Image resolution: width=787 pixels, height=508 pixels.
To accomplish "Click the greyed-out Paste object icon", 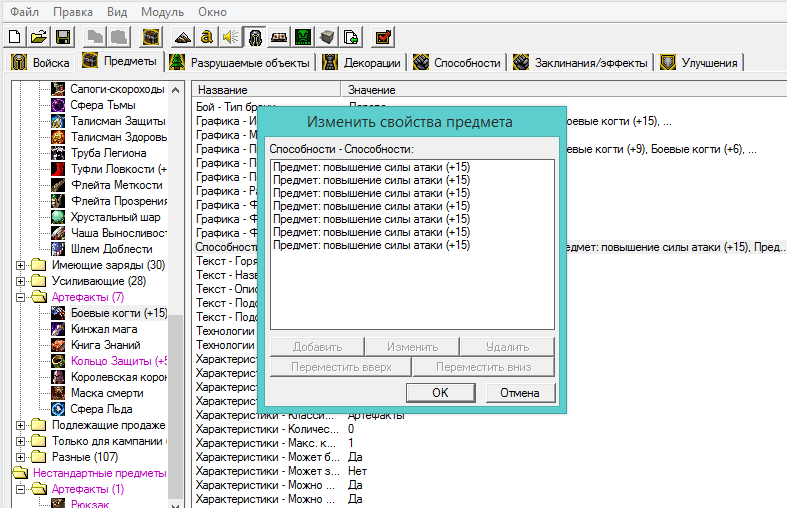I will click(119, 37).
